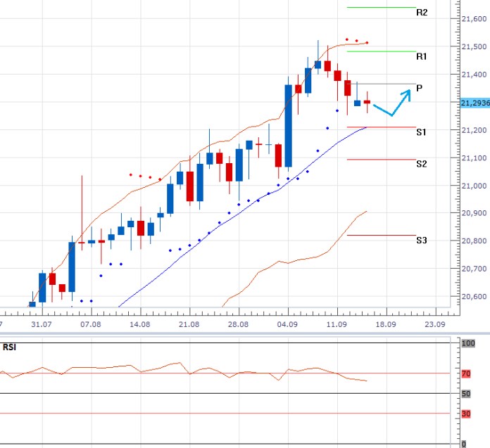Click the R2 pivot level label
The width and height of the screenshot is (490, 448).
[422, 13]
